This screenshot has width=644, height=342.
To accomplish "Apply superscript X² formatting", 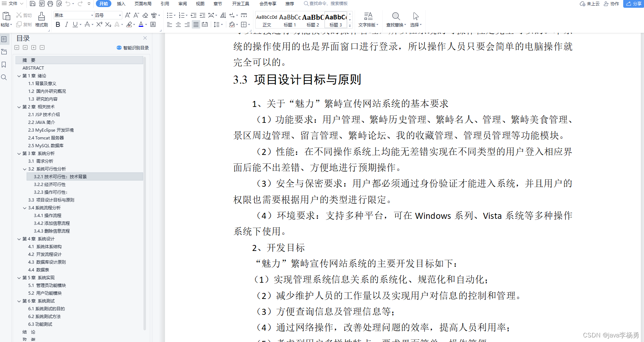I will tap(99, 24).
